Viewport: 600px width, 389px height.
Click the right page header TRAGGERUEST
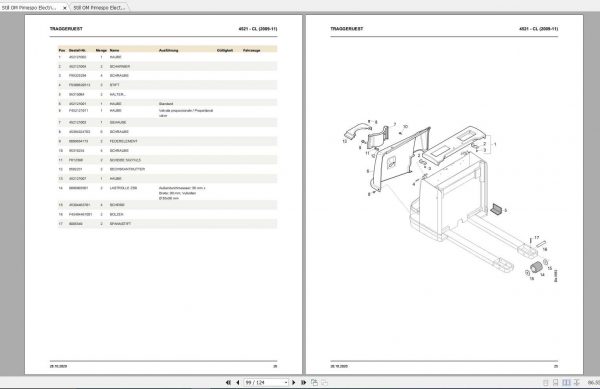(x=347, y=29)
